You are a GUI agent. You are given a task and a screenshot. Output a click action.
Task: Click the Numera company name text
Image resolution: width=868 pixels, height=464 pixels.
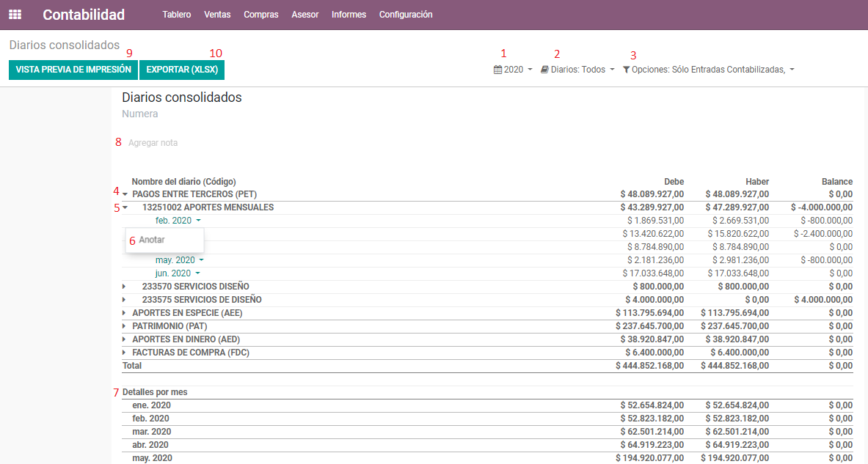pos(140,114)
